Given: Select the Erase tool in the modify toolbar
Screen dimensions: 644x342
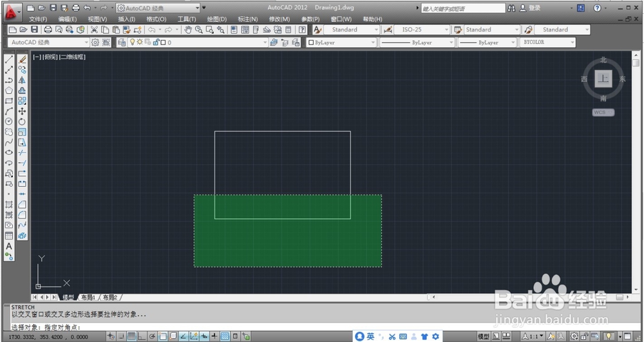Looking at the screenshot, I should (x=22, y=59).
